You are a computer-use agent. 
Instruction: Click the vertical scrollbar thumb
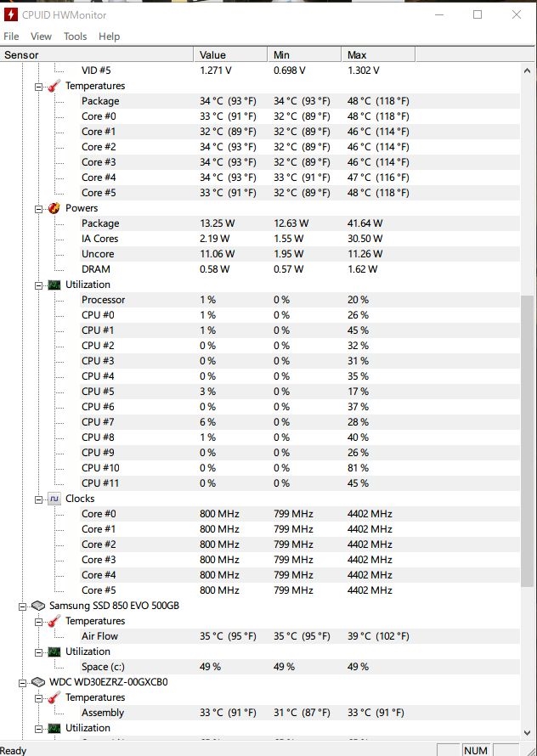(527, 440)
